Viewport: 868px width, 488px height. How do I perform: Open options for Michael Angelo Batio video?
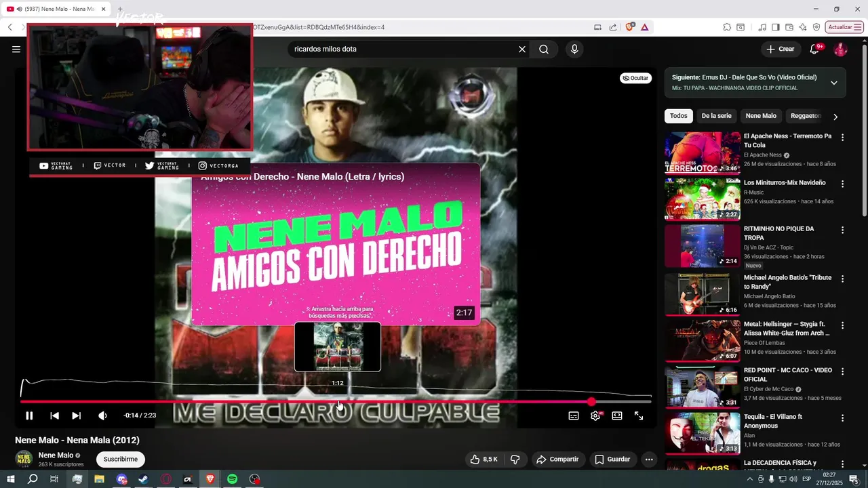(x=843, y=279)
